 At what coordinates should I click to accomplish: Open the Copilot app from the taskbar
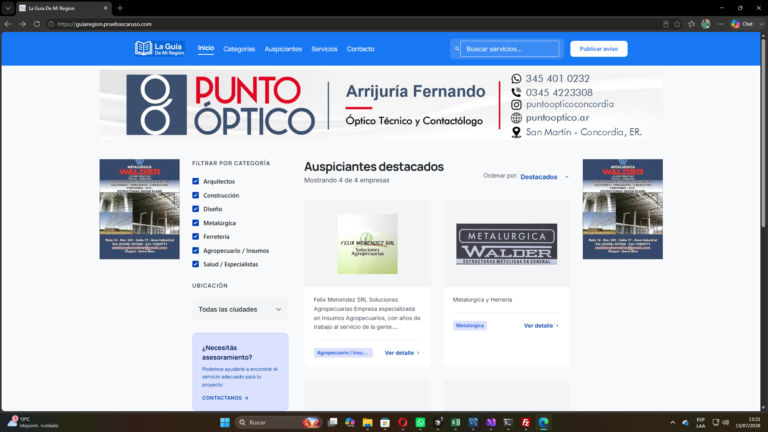(350, 422)
